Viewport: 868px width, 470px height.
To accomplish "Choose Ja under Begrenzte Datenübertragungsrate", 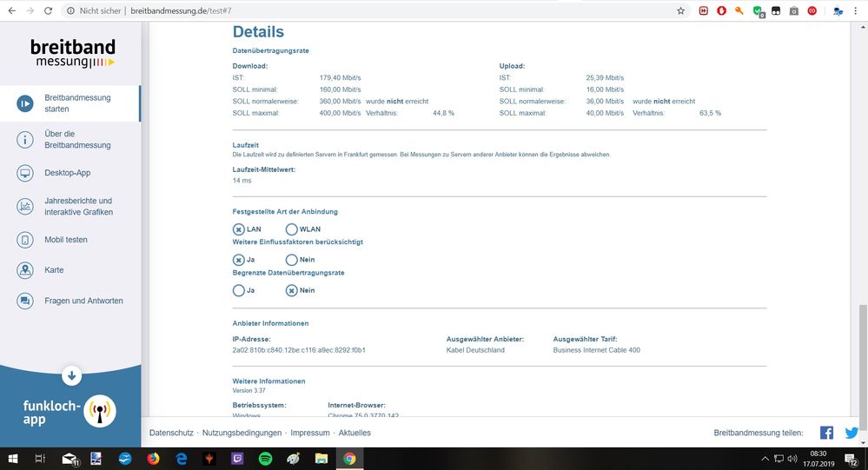I will pos(239,290).
